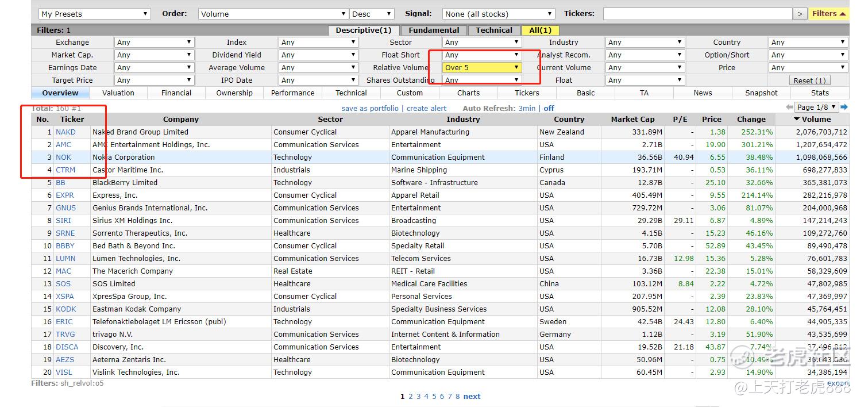Switch to the Descriptive(1) filter tab
Image resolution: width=868 pixels, height=407 pixels.
pyautogui.click(x=364, y=30)
